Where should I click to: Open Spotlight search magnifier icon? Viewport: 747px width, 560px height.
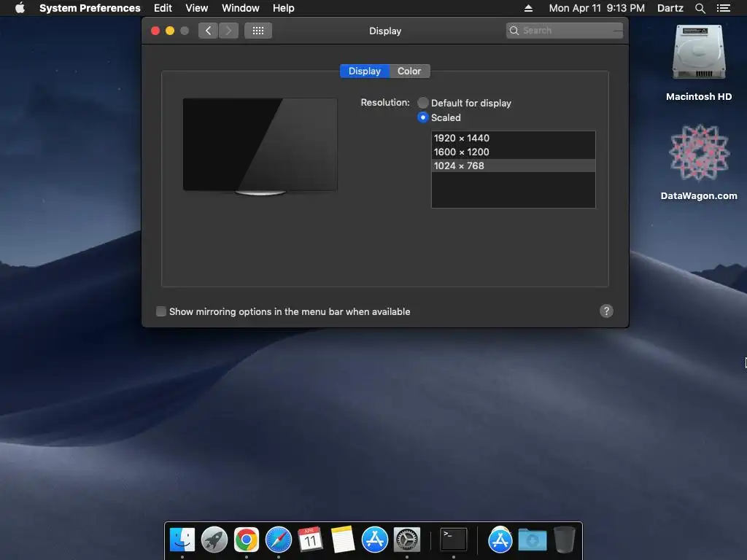click(x=700, y=8)
